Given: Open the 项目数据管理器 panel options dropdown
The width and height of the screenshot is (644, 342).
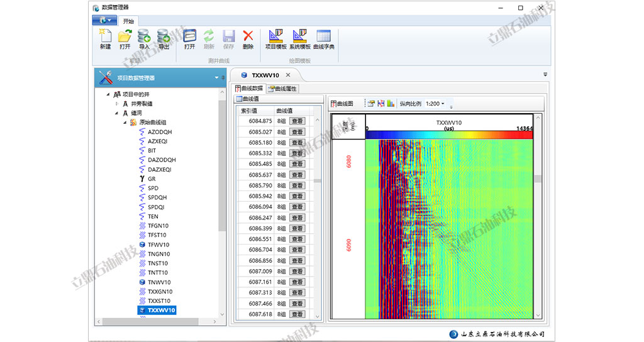Looking at the screenshot, I should pyautogui.click(x=216, y=77).
